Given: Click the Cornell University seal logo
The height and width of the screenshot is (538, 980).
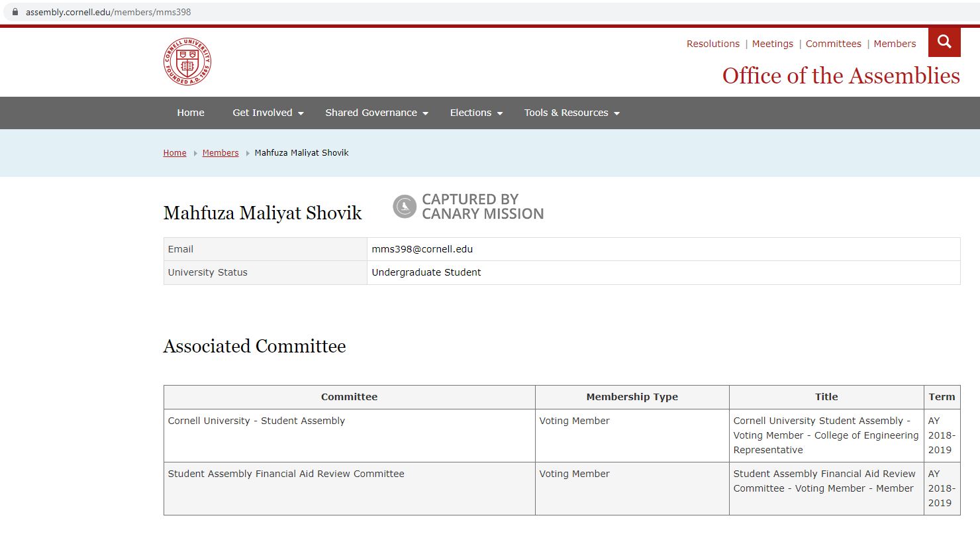Looking at the screenshot, I should point(187,62).
